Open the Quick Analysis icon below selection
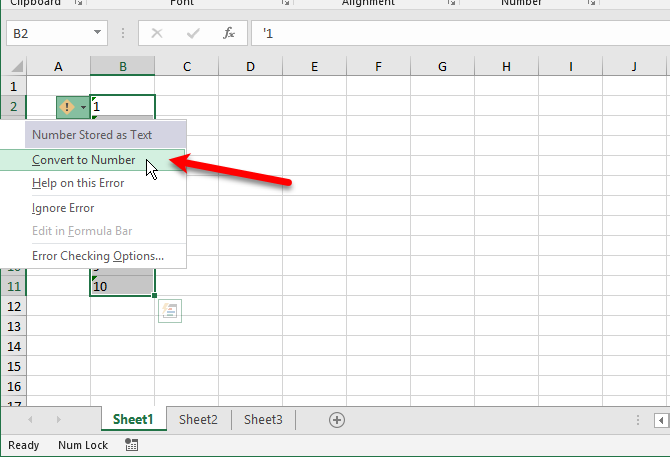This screenshot has width=670, height=457. 170,311
